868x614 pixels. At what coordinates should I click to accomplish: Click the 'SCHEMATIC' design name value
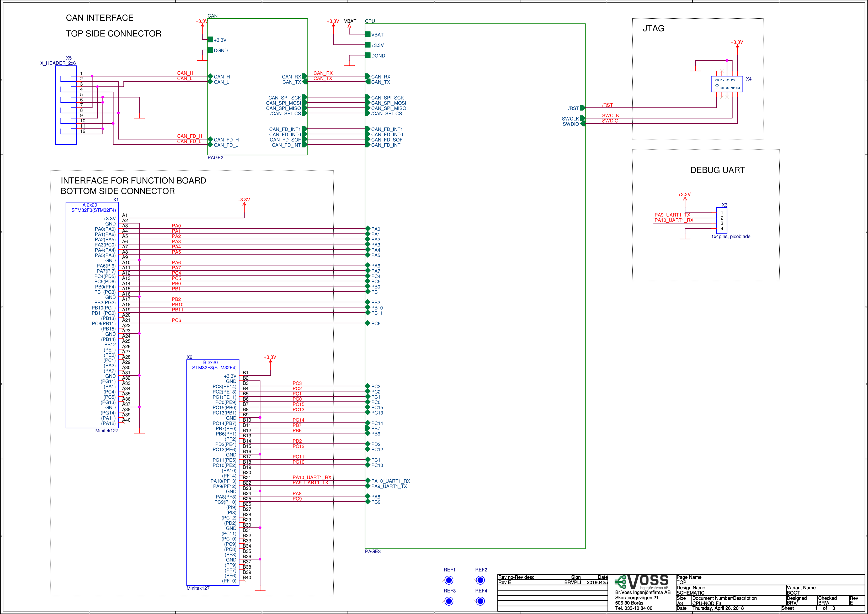pos(690,593)
